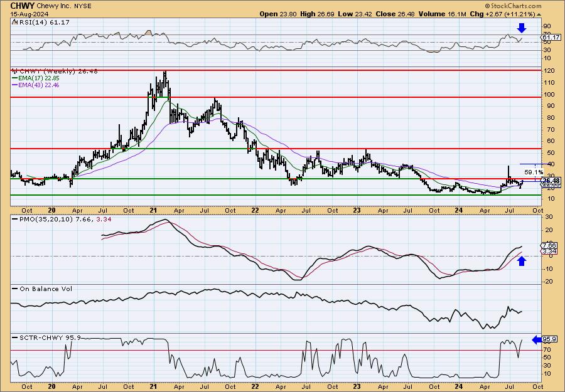Select the bold CHWY ticker title

click(x=23, y=6)
